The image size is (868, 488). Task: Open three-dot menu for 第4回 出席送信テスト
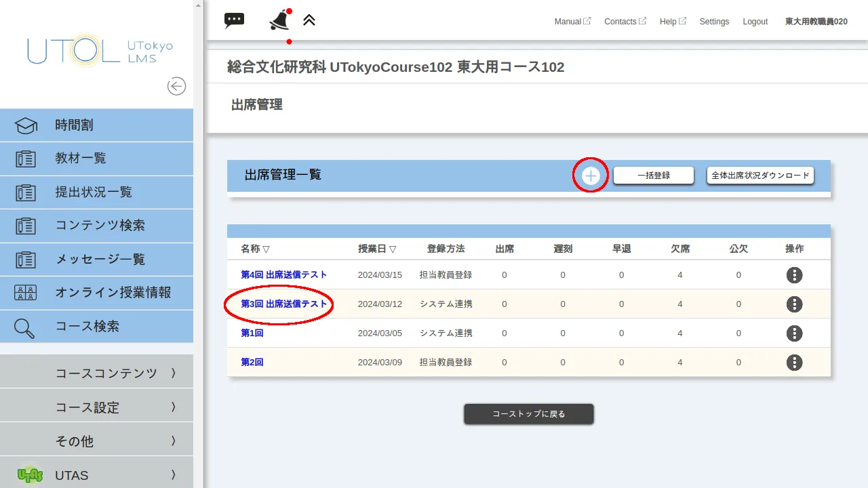794,275
